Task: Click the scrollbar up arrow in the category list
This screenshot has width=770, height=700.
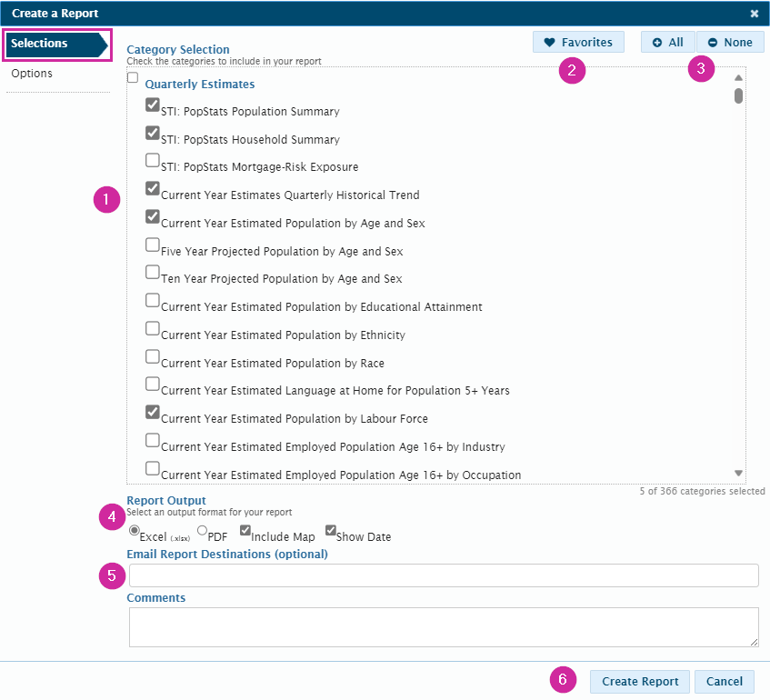Action: click(738, 78)
